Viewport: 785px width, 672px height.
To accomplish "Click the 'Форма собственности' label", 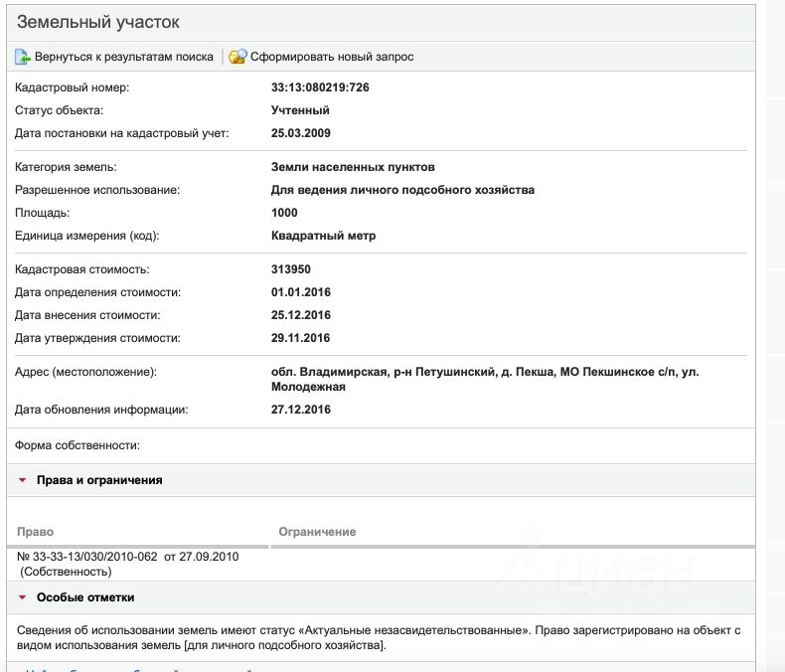I will pos(78,445).
